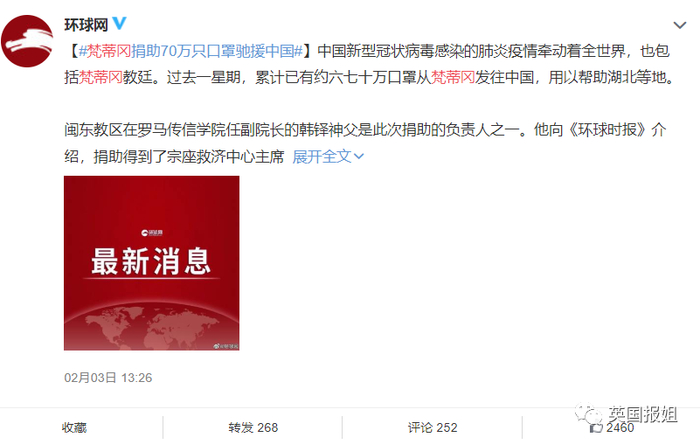
Task: Click the 环球网 account name
Action: (86, 25)
